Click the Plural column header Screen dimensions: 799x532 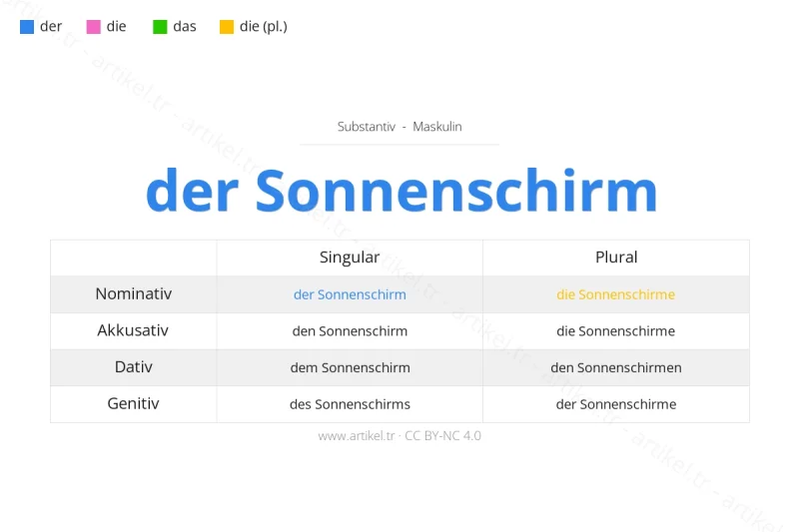(616, 258)
